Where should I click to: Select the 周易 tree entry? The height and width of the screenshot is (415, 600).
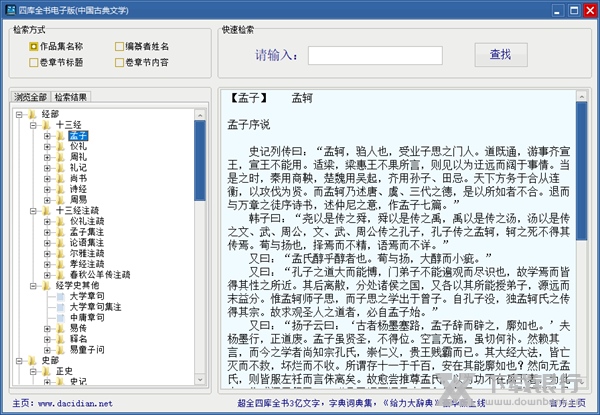pyautogui.click(x=78, y=200)
